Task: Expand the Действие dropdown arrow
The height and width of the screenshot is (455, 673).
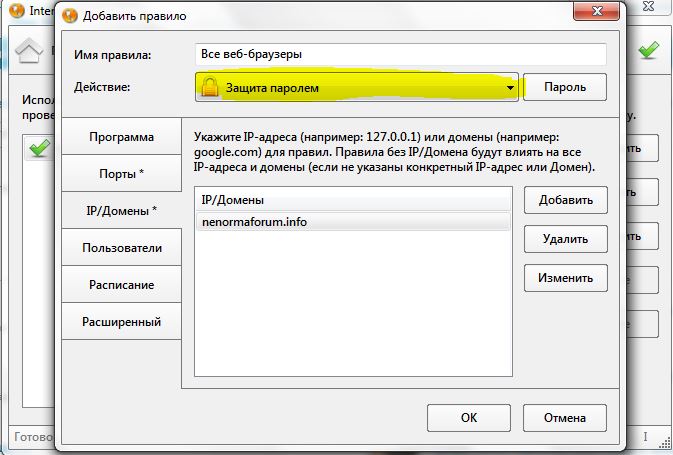Action: tap(510, 88)
